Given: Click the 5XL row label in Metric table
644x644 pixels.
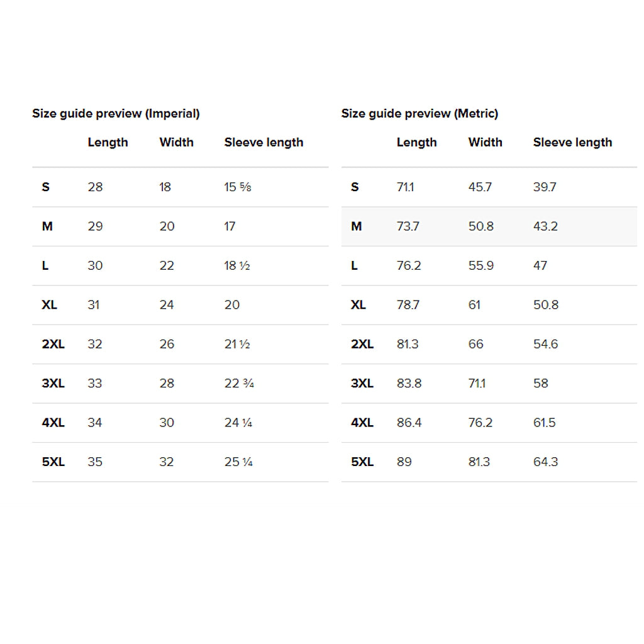Looking at the screenshot, I should 362,462.
